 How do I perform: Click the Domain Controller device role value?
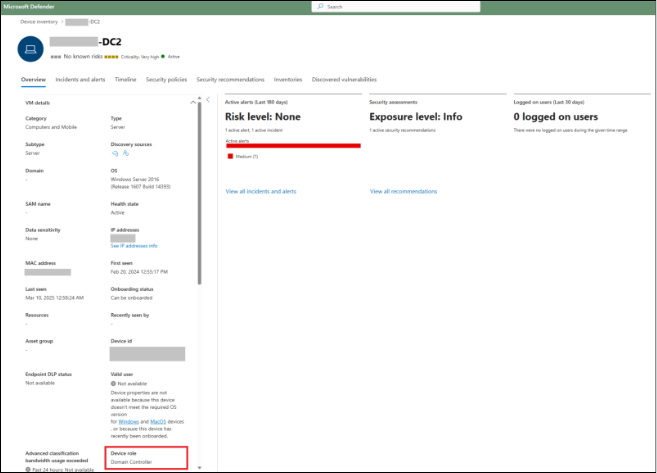131,462
